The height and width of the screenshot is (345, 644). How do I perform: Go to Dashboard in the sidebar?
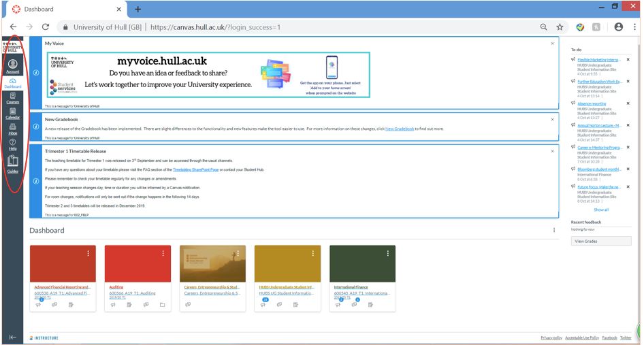pos(13,84)
